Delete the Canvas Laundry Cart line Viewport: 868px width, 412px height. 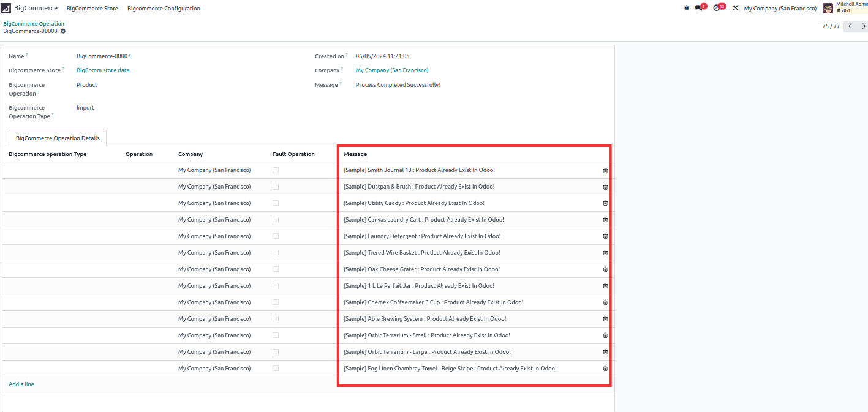(x=605, y=220)
